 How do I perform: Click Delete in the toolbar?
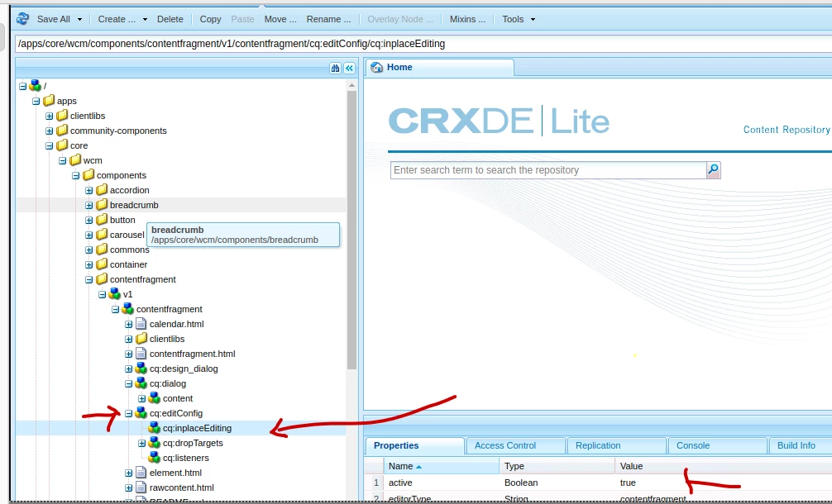[x=170, y=19]
